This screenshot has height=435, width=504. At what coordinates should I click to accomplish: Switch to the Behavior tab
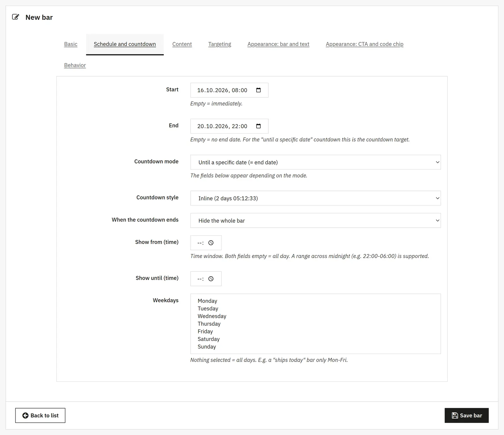[x=75, y=65]
